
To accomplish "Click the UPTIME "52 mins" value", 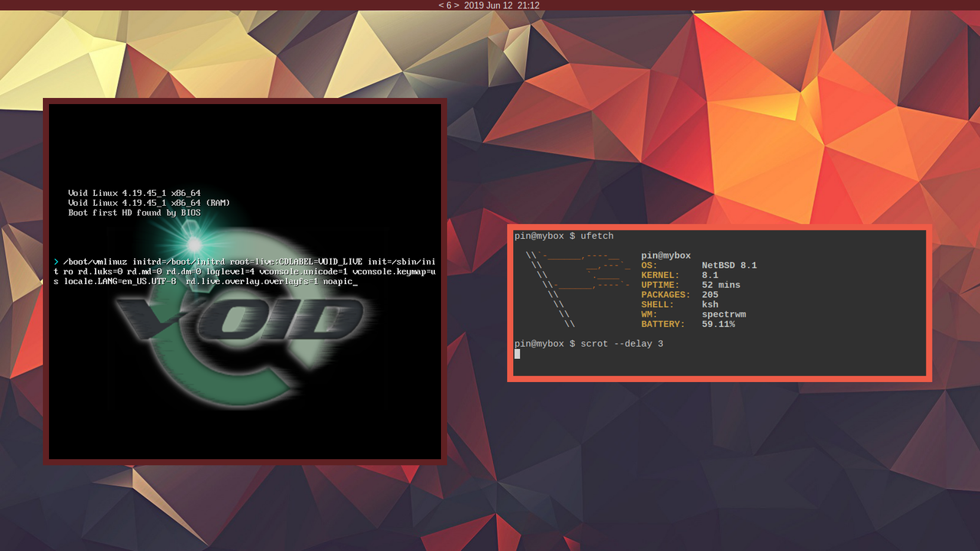I will 721,285.
